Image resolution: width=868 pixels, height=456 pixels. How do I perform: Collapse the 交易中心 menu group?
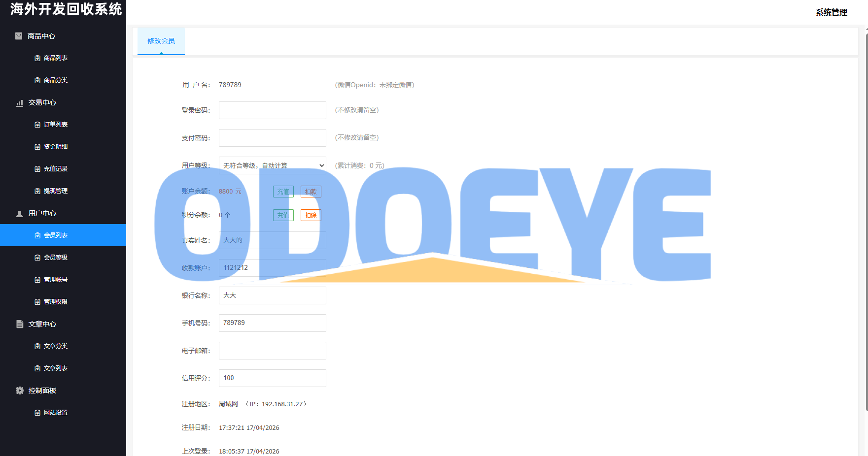tap(63, 102)
